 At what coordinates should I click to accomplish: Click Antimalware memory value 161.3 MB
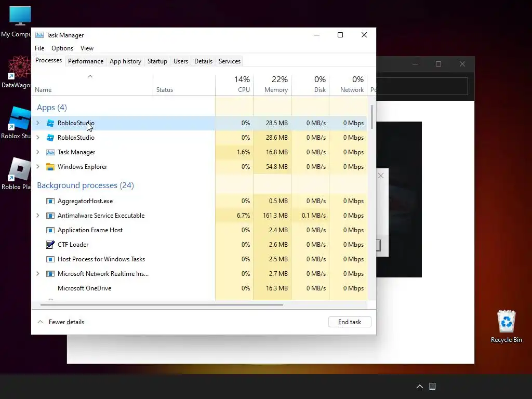point(275,216)
